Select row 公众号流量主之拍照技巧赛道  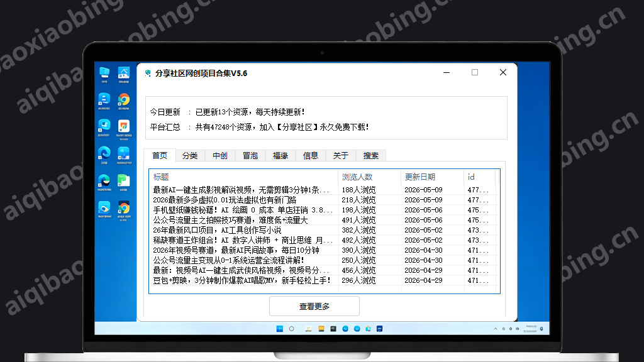pyautogui.click(x=324, y=220)
